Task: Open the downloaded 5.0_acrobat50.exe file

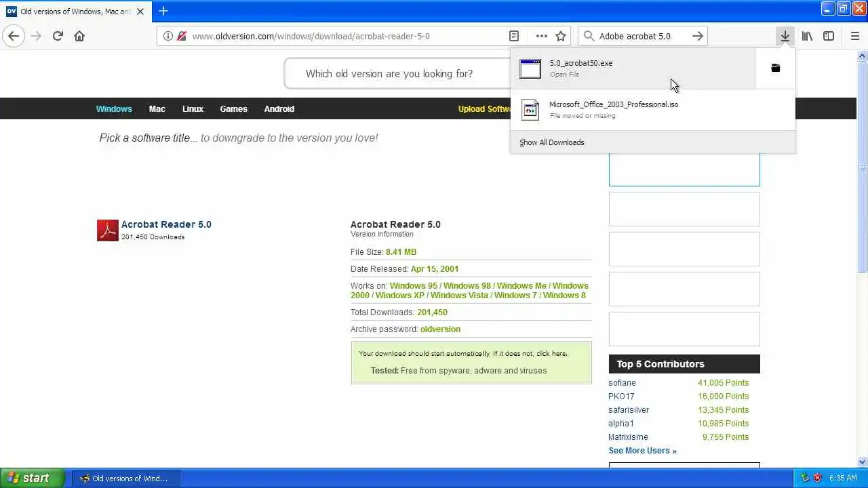Action: [633, 68]
